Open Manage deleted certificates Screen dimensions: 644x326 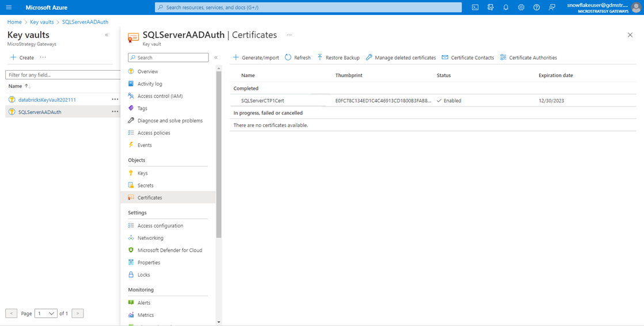pos(401,57)
